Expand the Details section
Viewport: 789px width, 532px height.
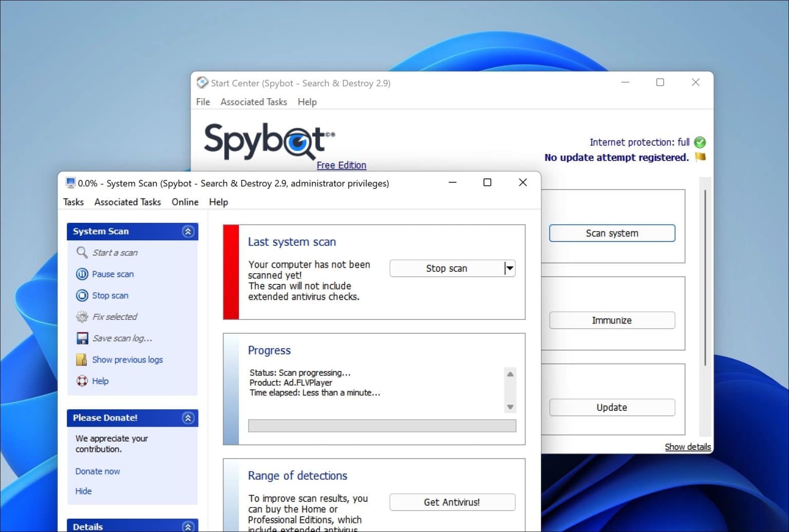188,525
